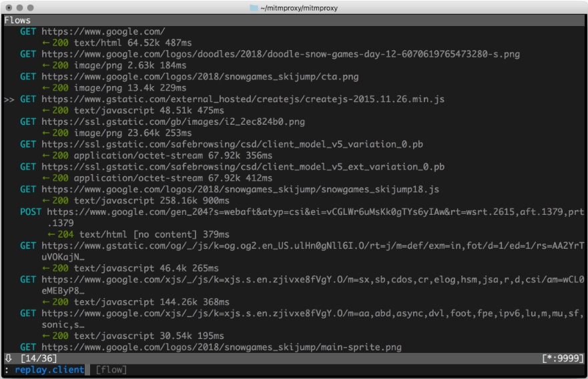Click the response arrow before 23.64k png response
This screenshot has height=379, width=588.
coord(46,133)
